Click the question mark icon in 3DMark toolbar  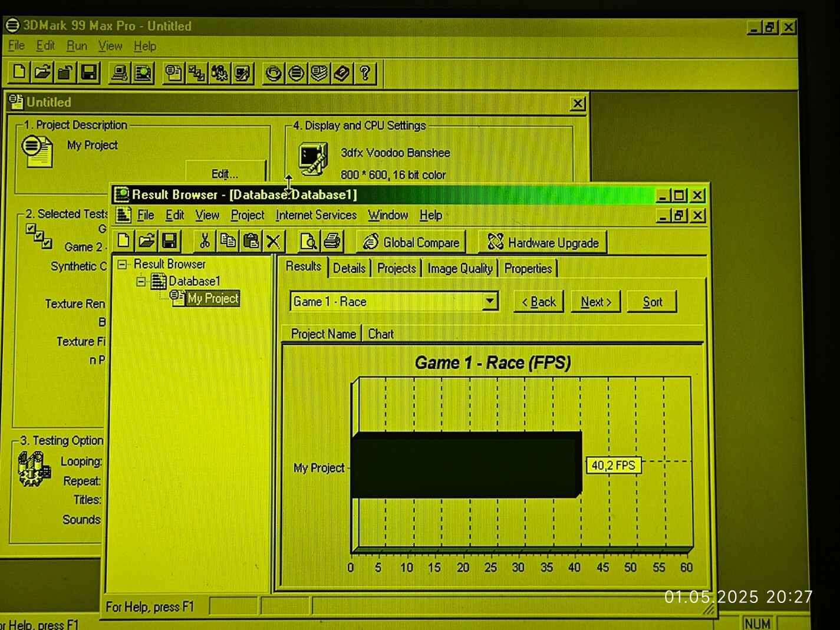(x=365, y=73)
